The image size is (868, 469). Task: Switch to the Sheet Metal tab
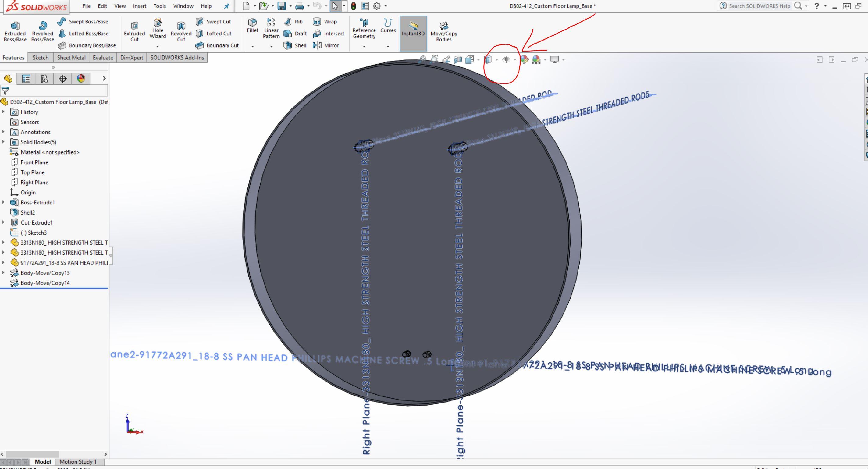point(71,58)
